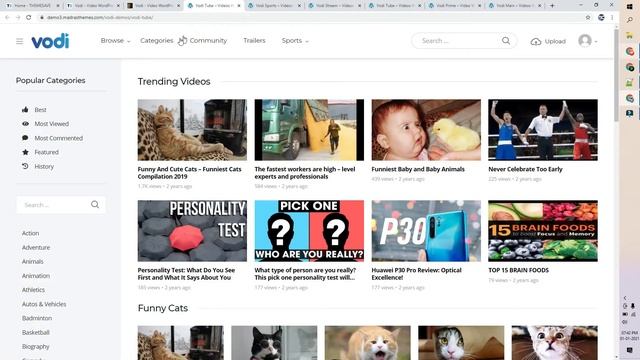Bookmark this page with the star
This screenshot has height=360, width=640.
588,17
